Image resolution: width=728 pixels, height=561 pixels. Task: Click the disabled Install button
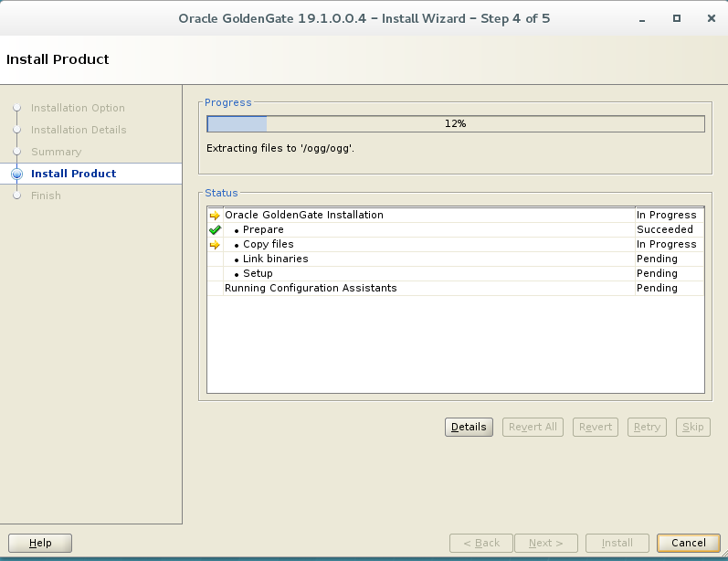(x=617, y=543)
